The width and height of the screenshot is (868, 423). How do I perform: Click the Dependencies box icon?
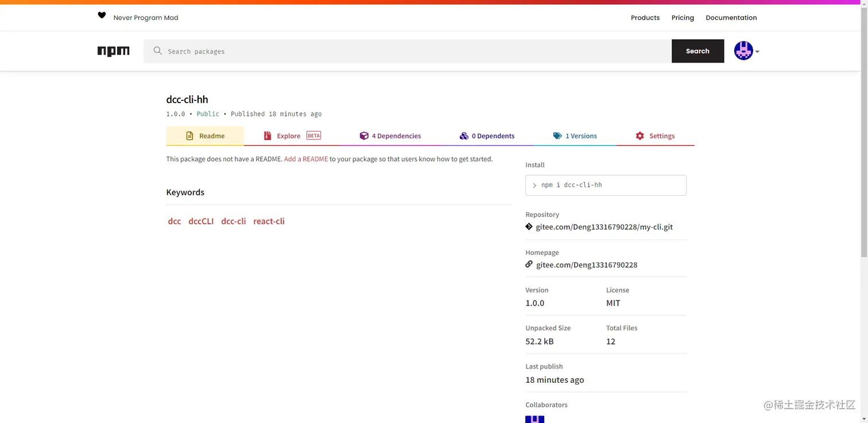pyautogui.click(x=364, y=136)
